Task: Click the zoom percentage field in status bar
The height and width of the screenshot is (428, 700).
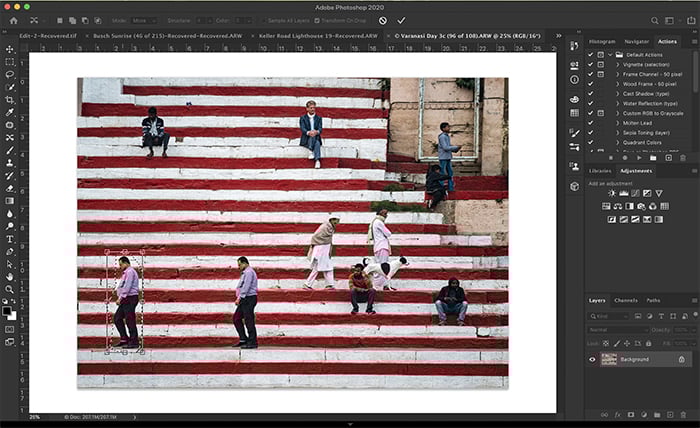Action: coord(35,417)
